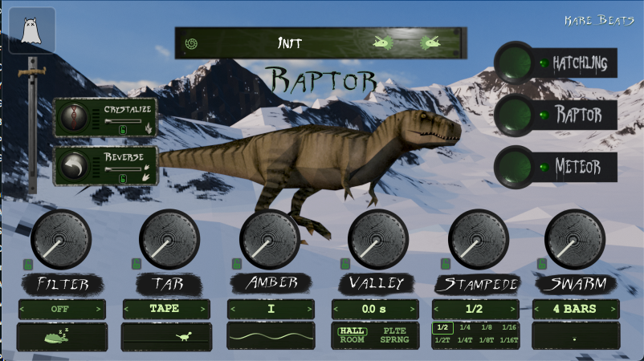Click next arrow on Filter OFF selector
The image size is (644, 361).
point(98,309)
